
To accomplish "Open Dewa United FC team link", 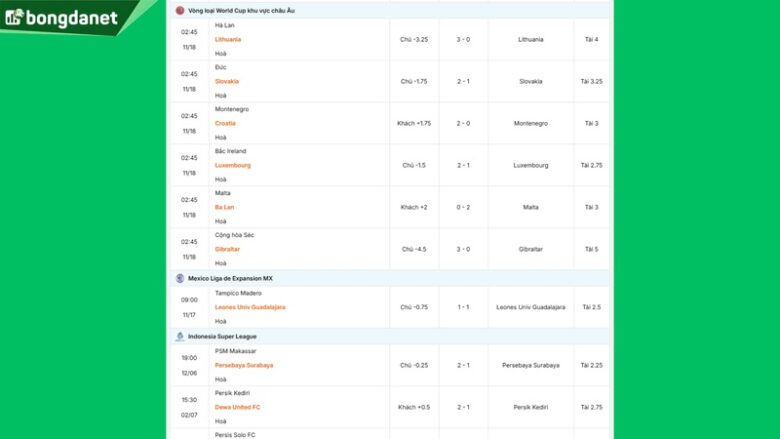I will point(238,407).
